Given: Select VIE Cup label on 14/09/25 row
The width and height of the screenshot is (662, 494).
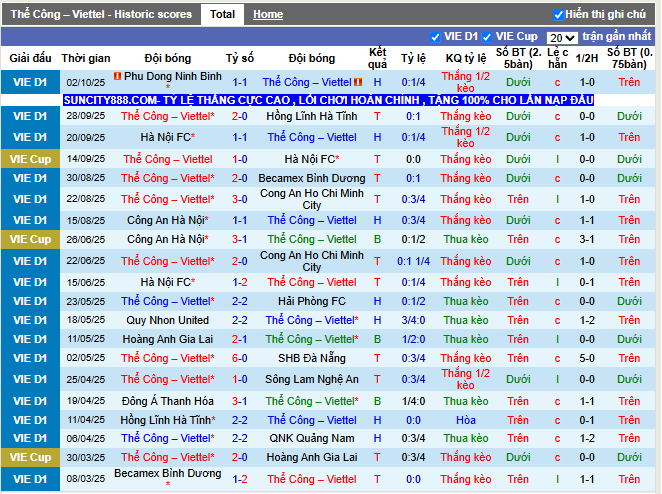Looking at the screenshot, I should [30, 159].
